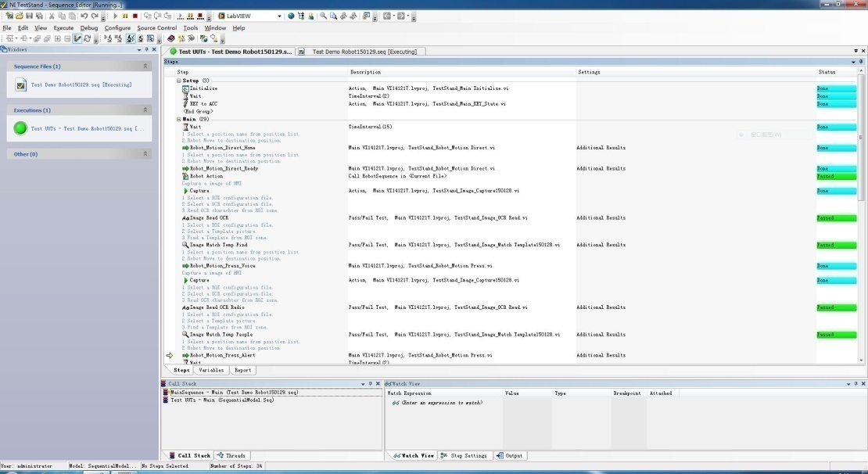Stop execution with the red Terminate icon
Screen dimensions: 868x474
pos(135,16)
